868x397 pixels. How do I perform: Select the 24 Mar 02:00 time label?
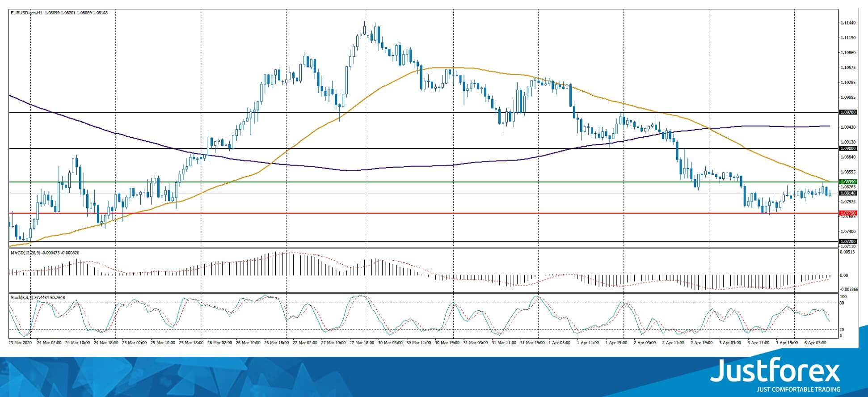pyautogui.click(x=49, y=343)
